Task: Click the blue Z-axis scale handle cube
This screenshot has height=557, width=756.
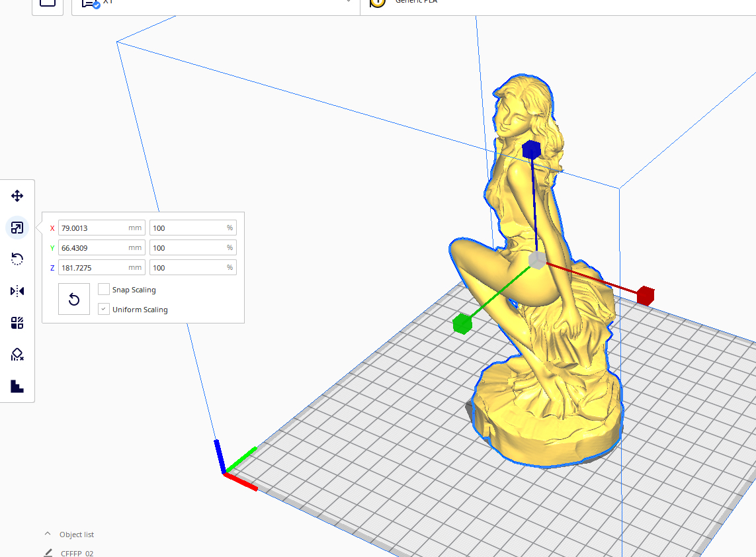Action: click(x=531, y=150)
